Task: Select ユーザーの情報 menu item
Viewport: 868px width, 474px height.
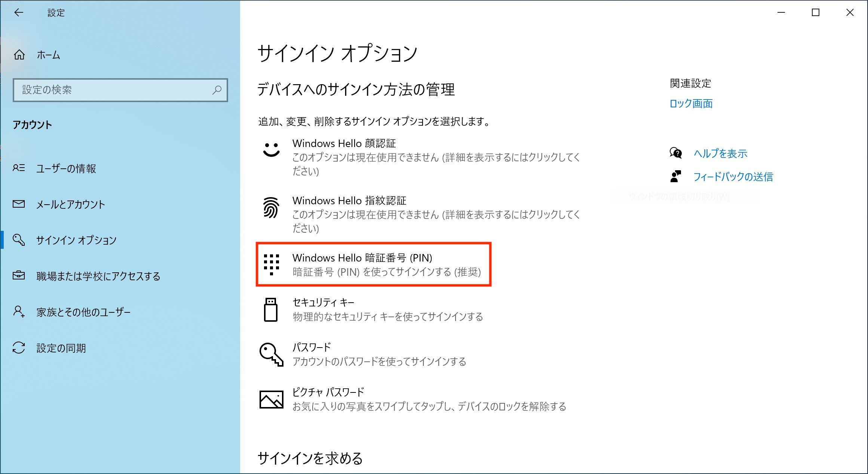Action: tap(120, 168)
